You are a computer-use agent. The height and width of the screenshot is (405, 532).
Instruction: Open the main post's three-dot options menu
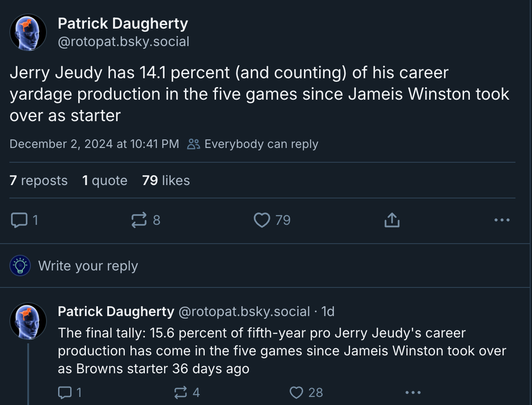(502, 220)
